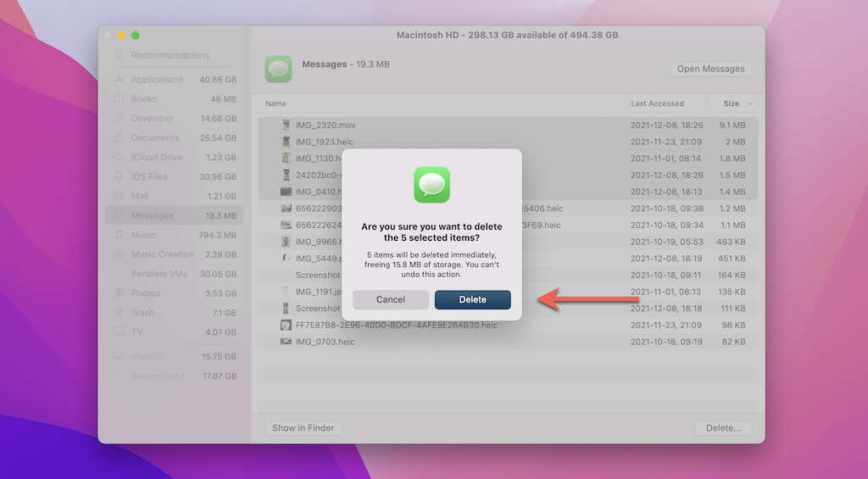
Task: Click the Delete... button at window bottom
Action: click(x=723, y=428)
